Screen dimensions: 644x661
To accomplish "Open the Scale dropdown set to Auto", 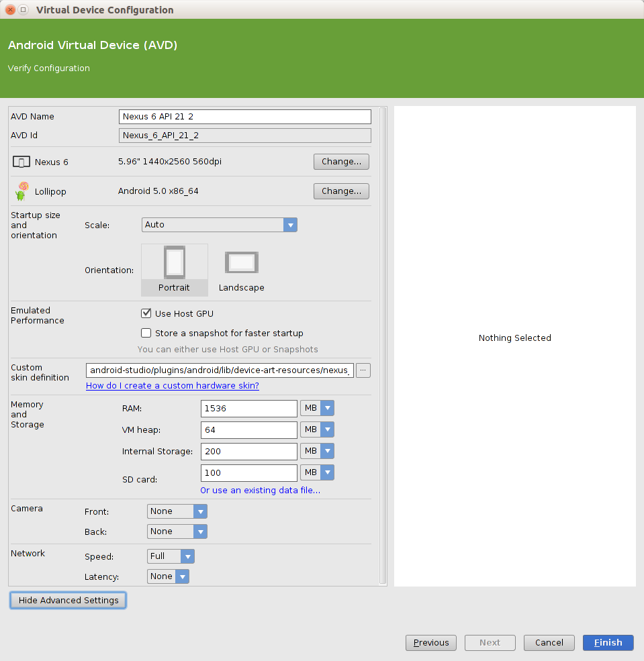I will [x=219, y=225].
